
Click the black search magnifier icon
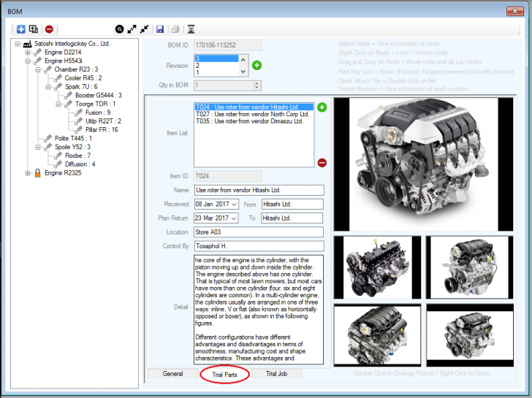[x=119, y=29]
